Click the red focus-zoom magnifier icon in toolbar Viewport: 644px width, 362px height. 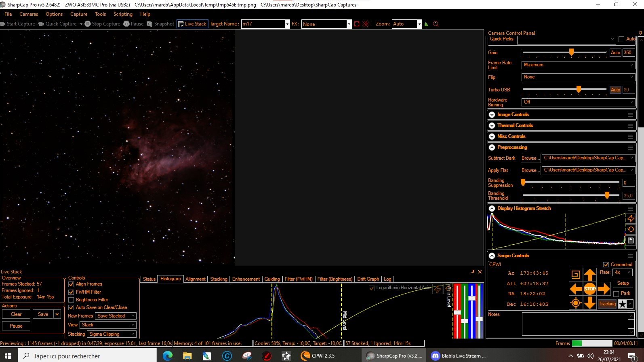tap(436, 24)
